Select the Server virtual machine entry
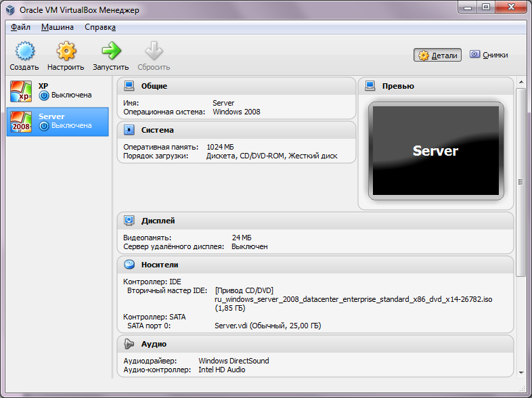This screenshot has width=532, height=398. coord(58,122)
